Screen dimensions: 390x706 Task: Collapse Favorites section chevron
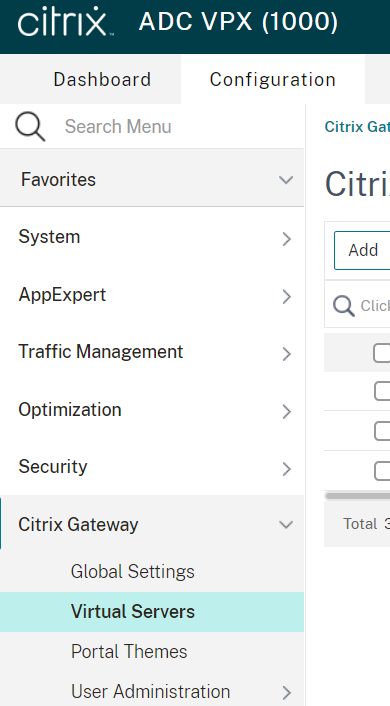coord(286,180)
